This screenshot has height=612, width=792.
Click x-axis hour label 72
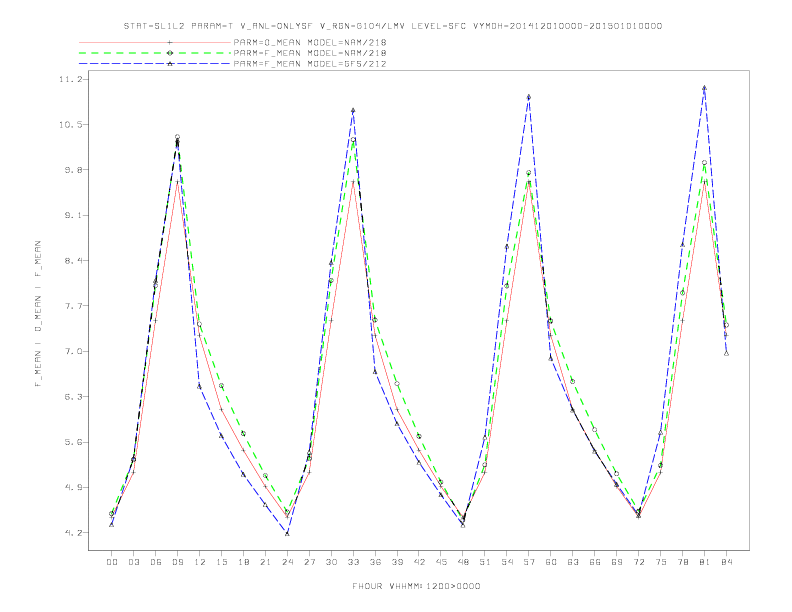638,562
